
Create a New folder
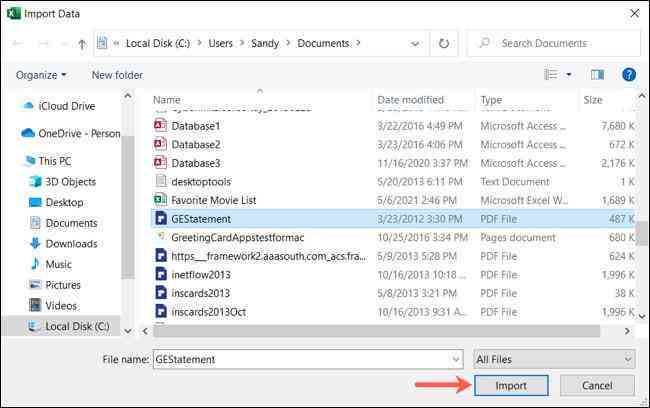(x=117, y=75)
